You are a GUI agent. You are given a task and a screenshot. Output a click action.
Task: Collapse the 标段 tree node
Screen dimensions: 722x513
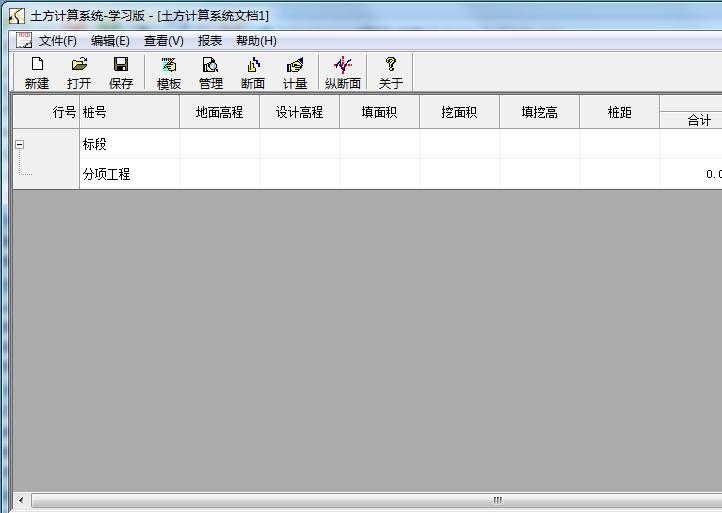(20, 144)
